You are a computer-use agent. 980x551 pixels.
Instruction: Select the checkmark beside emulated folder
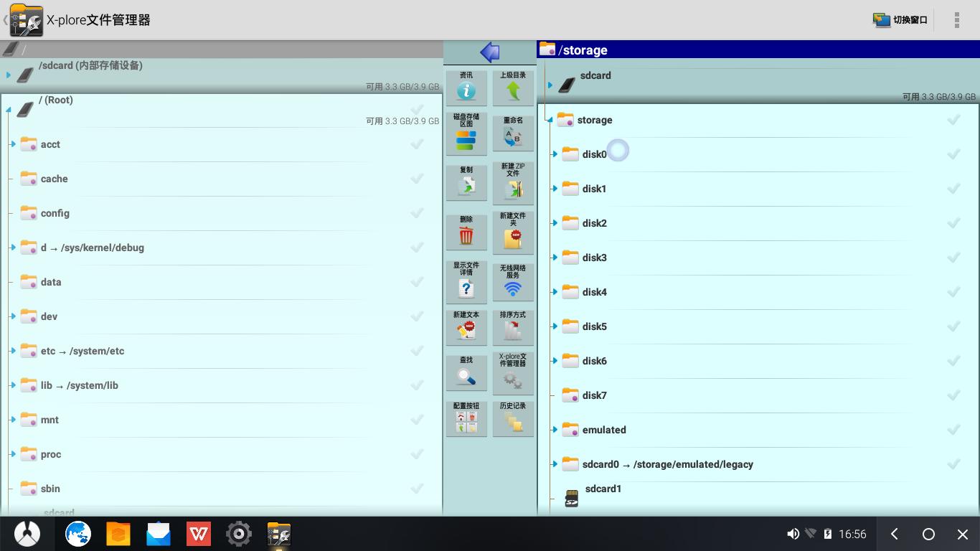pyautogui.click(x=953, y=430)
